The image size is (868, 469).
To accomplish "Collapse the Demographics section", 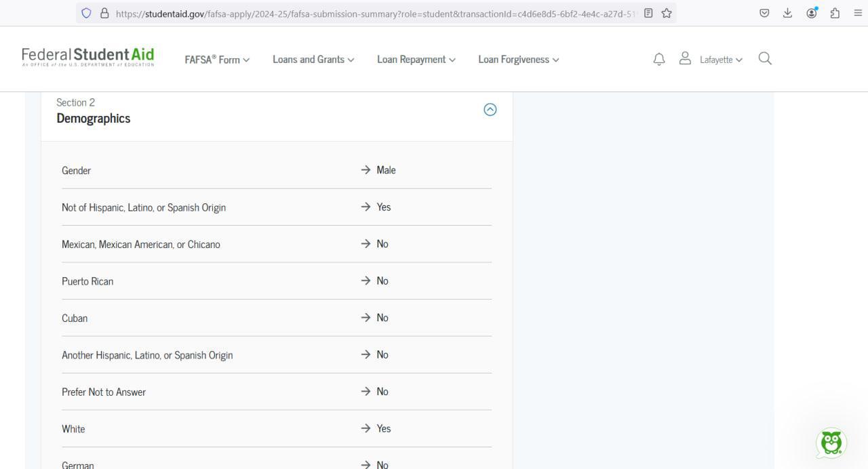I will tap(490, 110).
